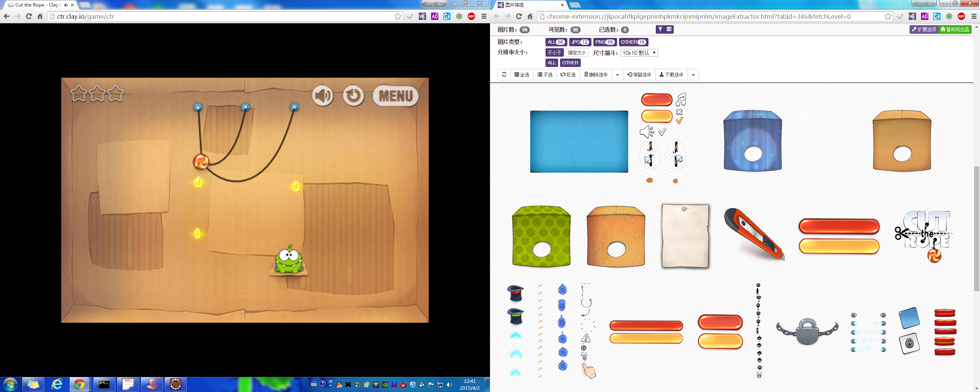980x392 pixels.
Task: Open a new tab beside Cut the Rope
Action: pos(85,5)
